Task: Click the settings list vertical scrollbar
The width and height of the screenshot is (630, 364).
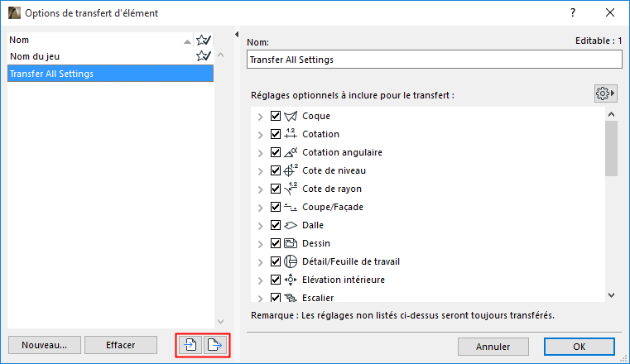Action: (x=611, y=149)
